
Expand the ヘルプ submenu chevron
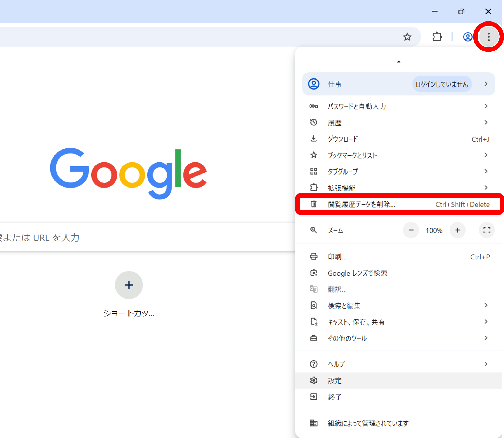pos(486,364)
